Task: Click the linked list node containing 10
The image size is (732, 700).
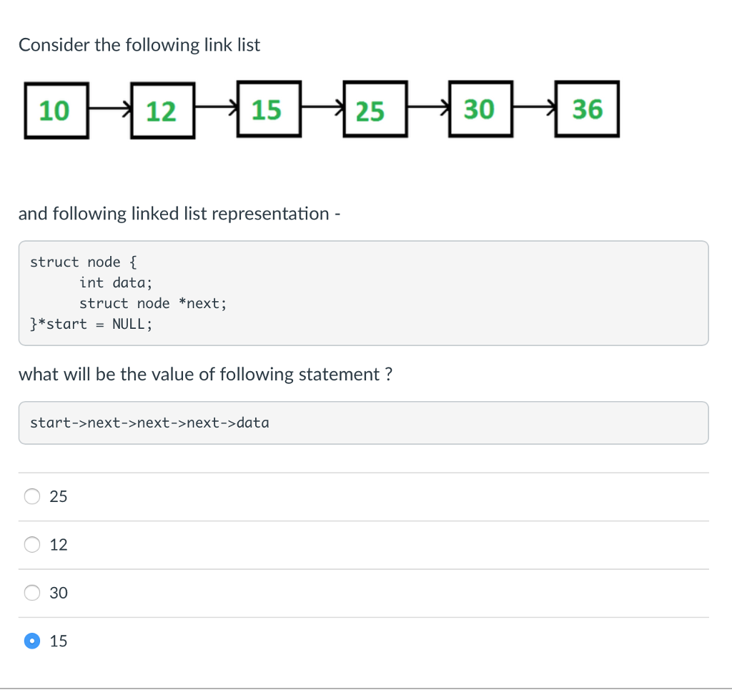Action: (x=56, y=111)
